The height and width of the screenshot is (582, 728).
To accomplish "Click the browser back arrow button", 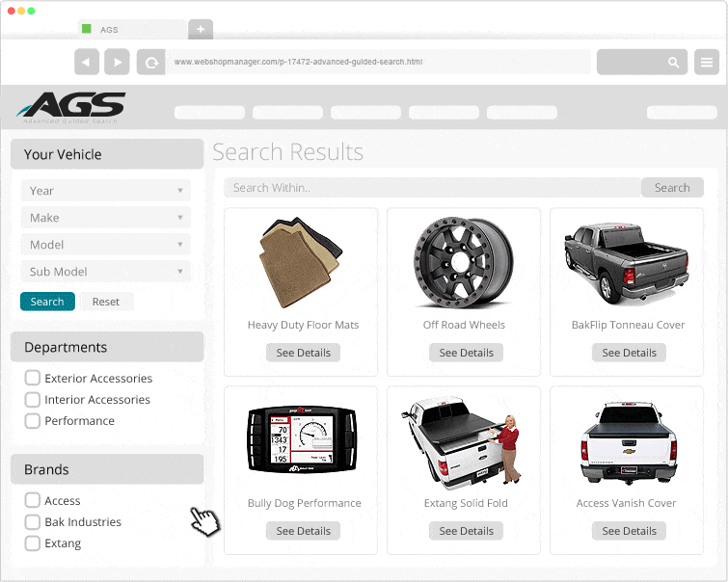I will (87, 62).
